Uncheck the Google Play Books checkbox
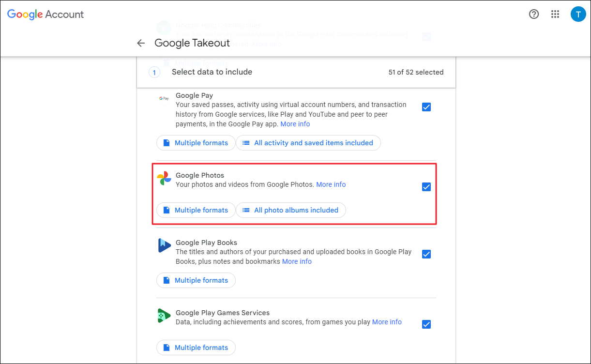Screen dimensions: 591x364 (426, 254)
